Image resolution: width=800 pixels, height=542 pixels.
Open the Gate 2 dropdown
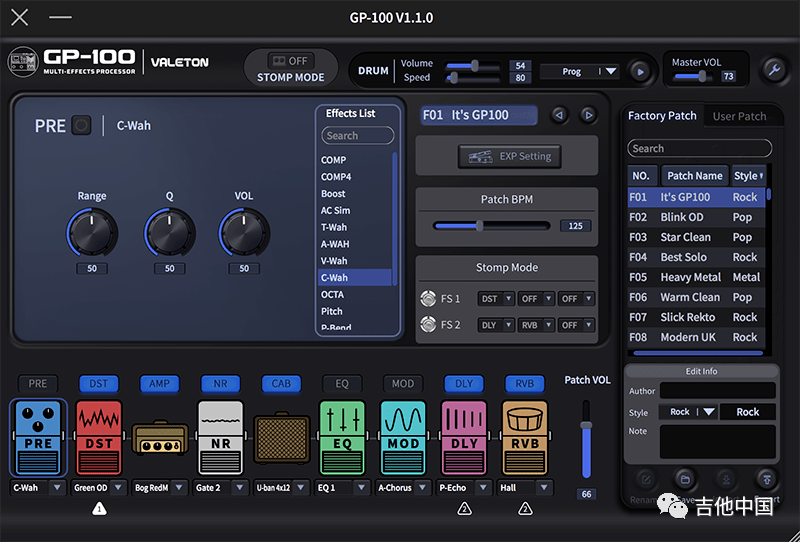tap(220, 488)
